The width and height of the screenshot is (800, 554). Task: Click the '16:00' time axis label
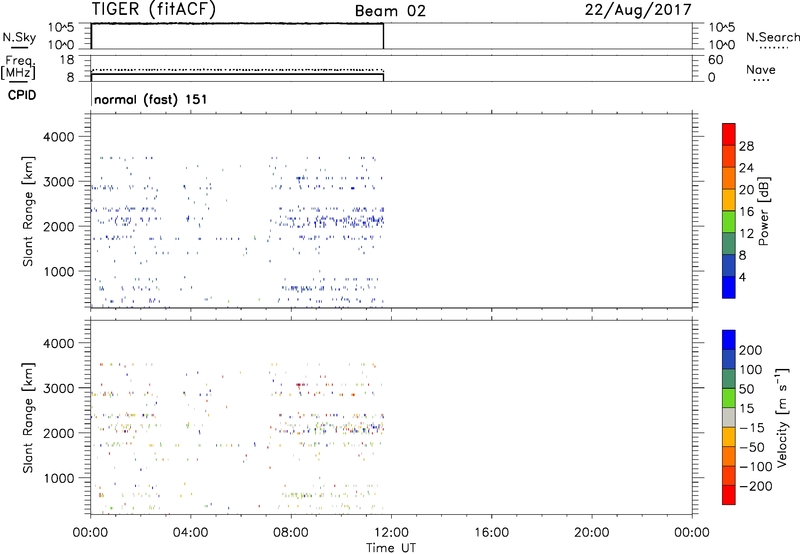pos(491,533)
